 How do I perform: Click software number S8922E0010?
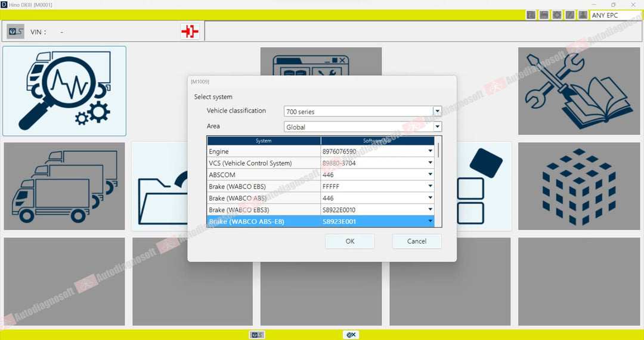click(x=339, y=210)
